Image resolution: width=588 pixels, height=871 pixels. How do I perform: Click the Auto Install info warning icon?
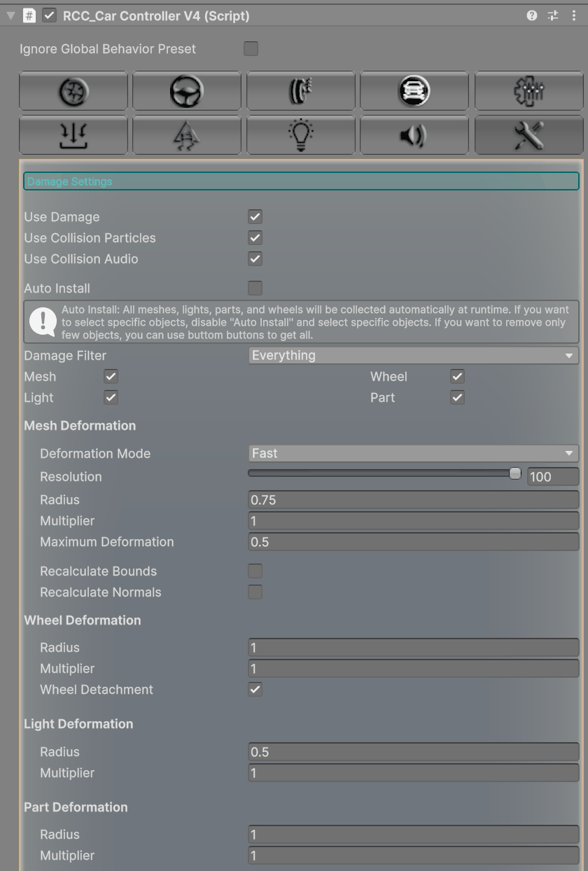click(43, 321)
